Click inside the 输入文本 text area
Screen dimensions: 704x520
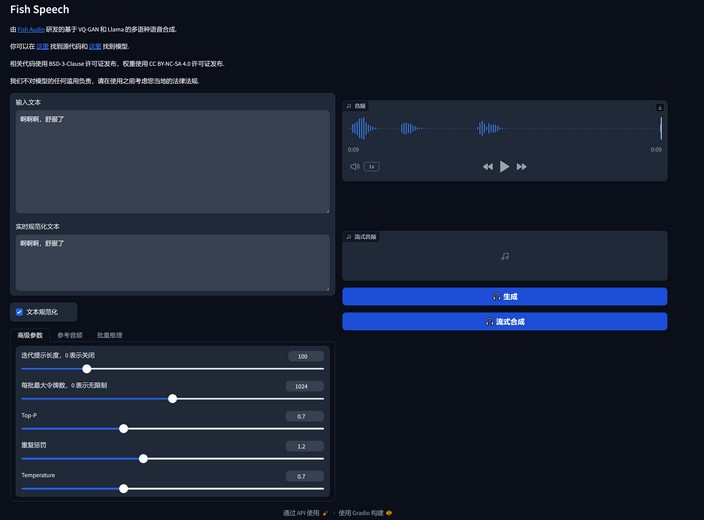(172, 162)
